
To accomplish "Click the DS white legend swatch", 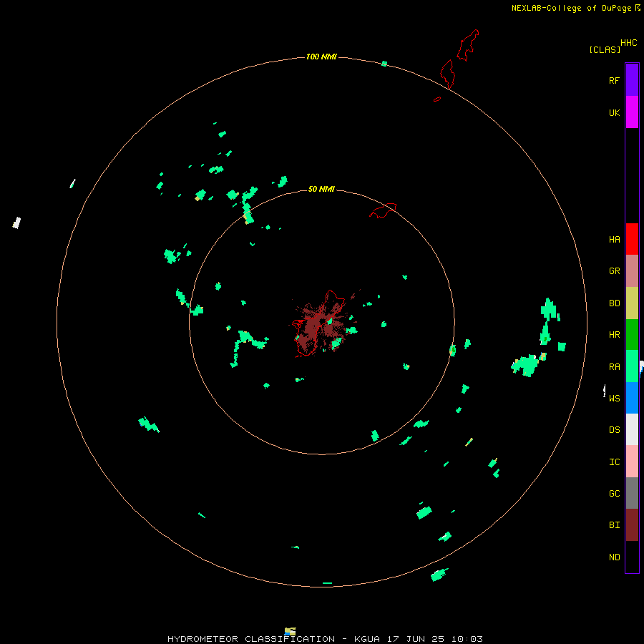I will [x=632, y=429].
